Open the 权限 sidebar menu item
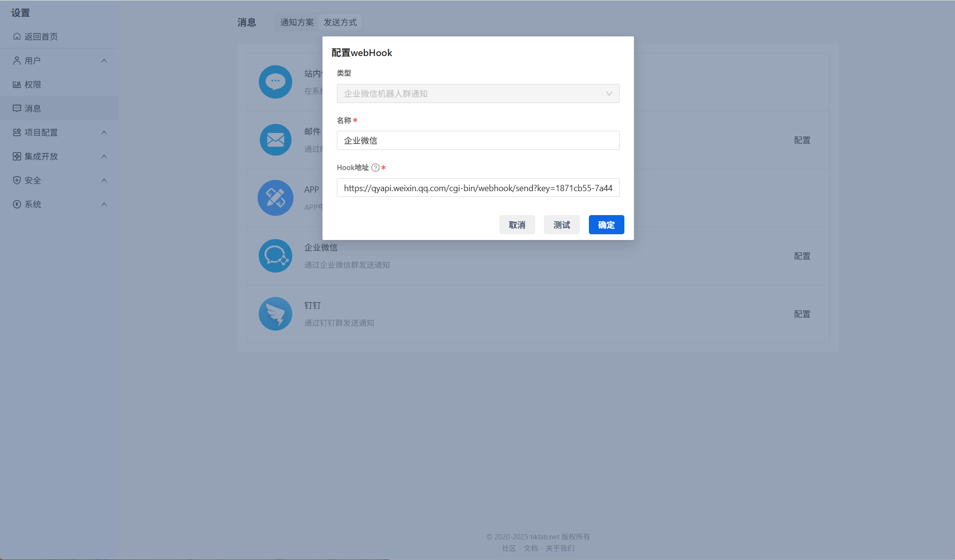Viewport: 955px width, 560px height. click(33, 84)
